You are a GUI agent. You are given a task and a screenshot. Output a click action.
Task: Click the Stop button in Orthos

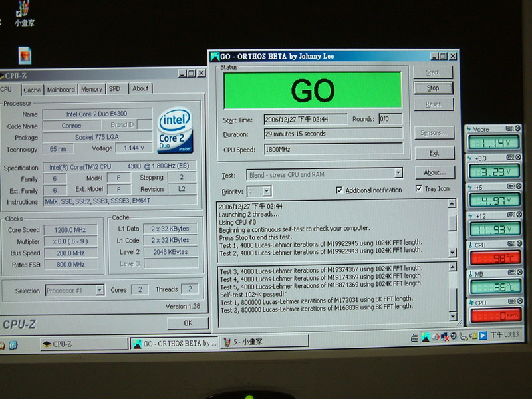(433, 88)
